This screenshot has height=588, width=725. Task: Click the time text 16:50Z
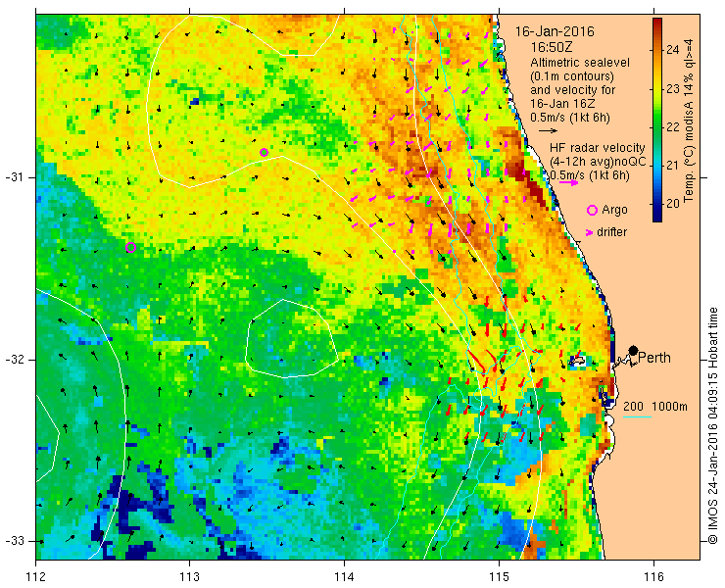[551, 47]
